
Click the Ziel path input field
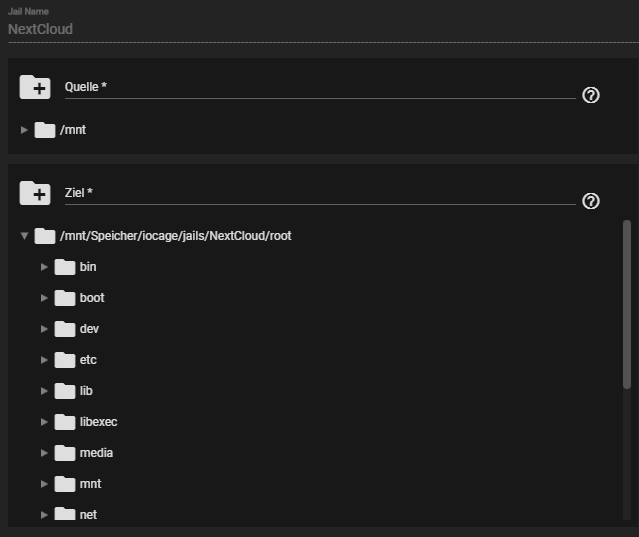[x=320, y=193]
